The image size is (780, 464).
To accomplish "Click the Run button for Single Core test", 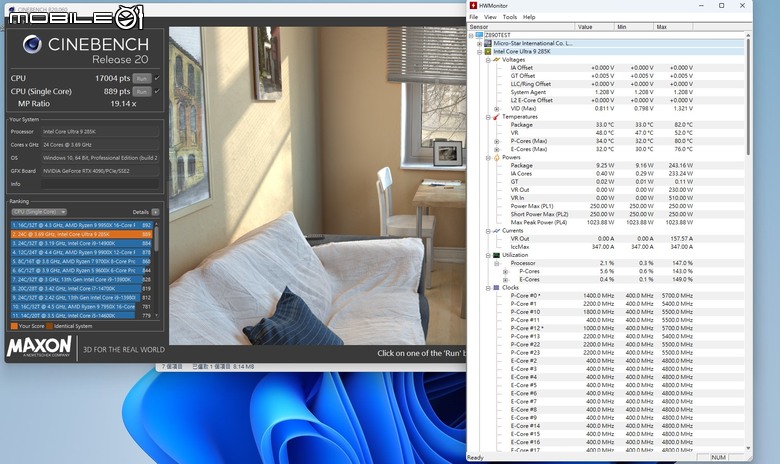I will [x=142, y=92].
